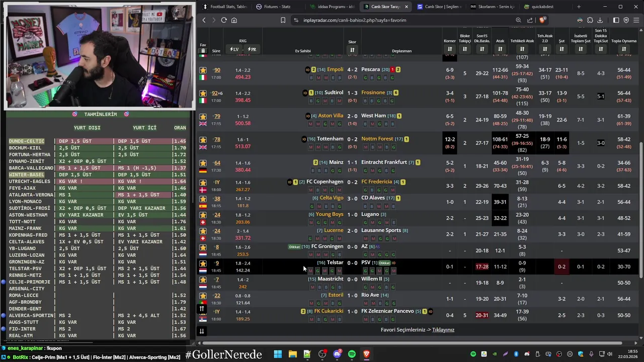The height and width of the screenshot is (362, 644).
Task: Toggle favorite star for Aston Villa match
Action: [x=203, y=116]
